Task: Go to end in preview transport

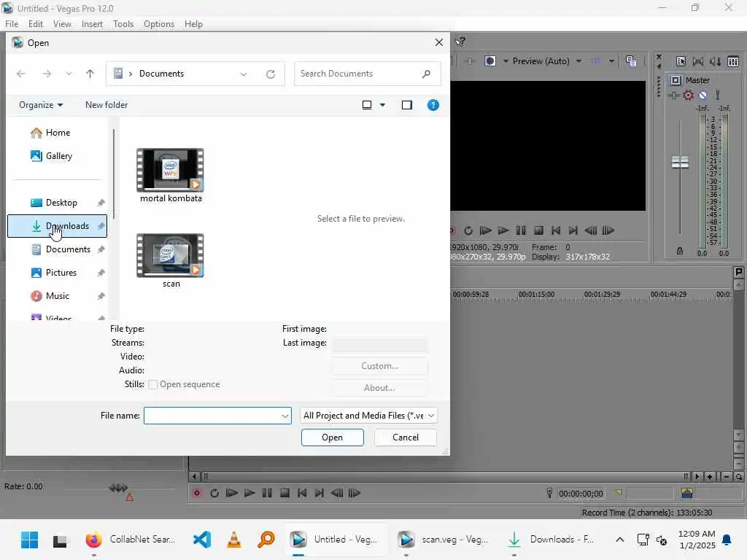Action: 573,230
